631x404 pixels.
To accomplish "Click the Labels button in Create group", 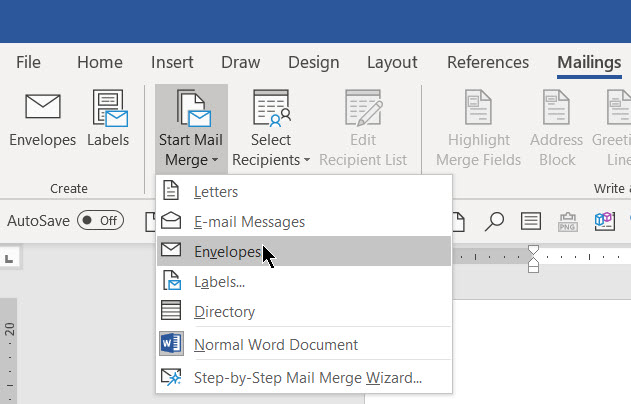I will (108, 120).
